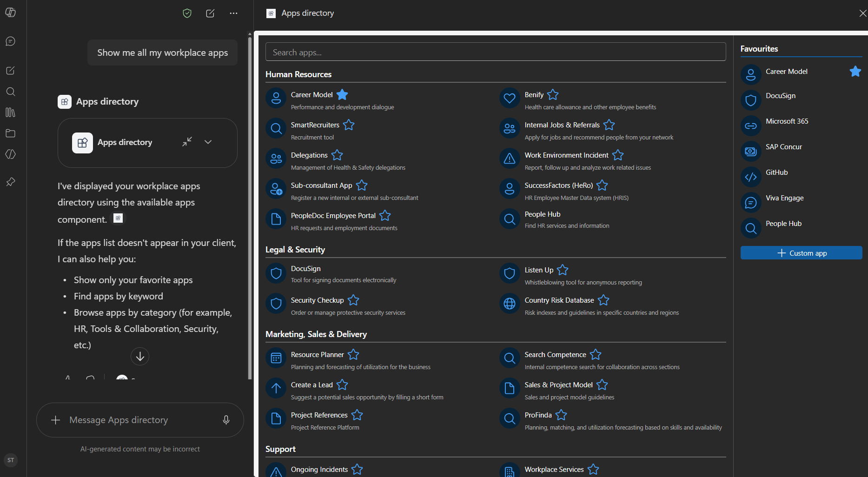This screenshot has width=868, height=477.
Task: Open the Sales & Project Model document icon
Action: (510, 388)
